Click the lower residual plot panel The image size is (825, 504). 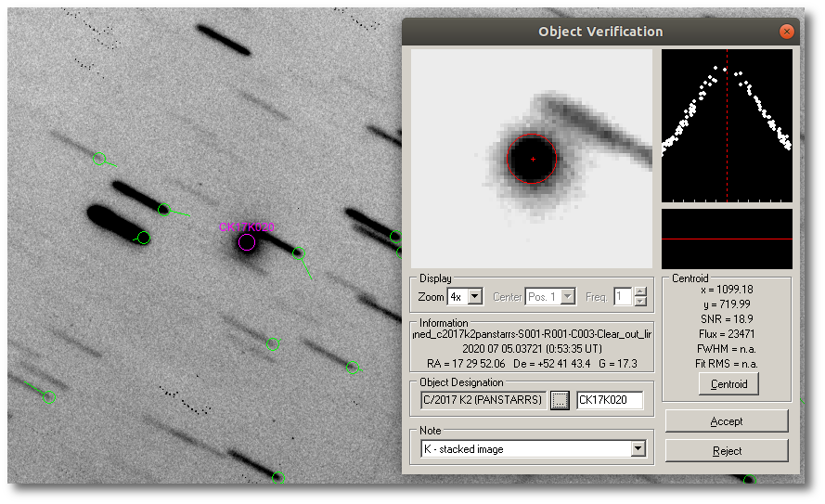[726, 239]
